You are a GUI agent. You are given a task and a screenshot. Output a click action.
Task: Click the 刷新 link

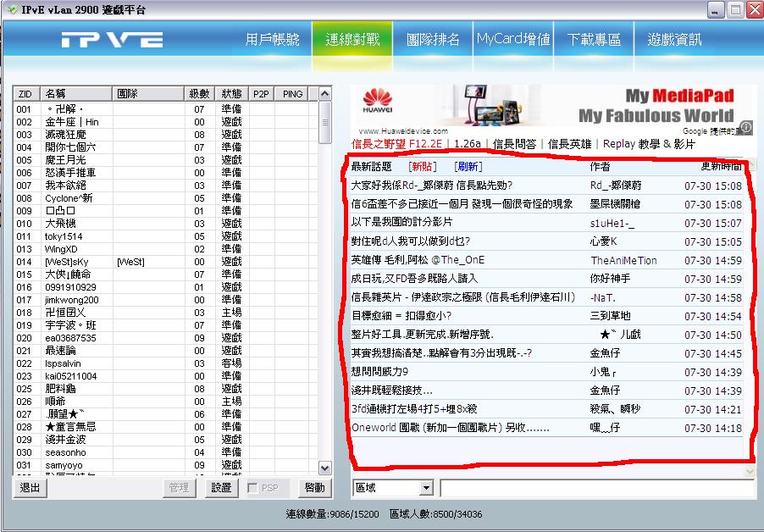(468, 167)
